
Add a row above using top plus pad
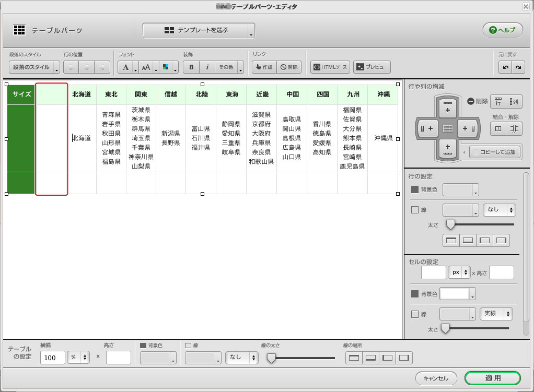(x=447, y=107)
